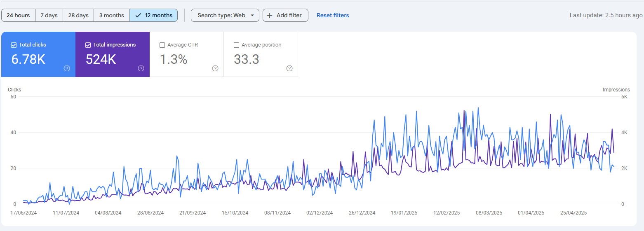This screenshot has width=644, height=231.
Task: Click help icon on Average CTR card
Action: pos(215,68)
